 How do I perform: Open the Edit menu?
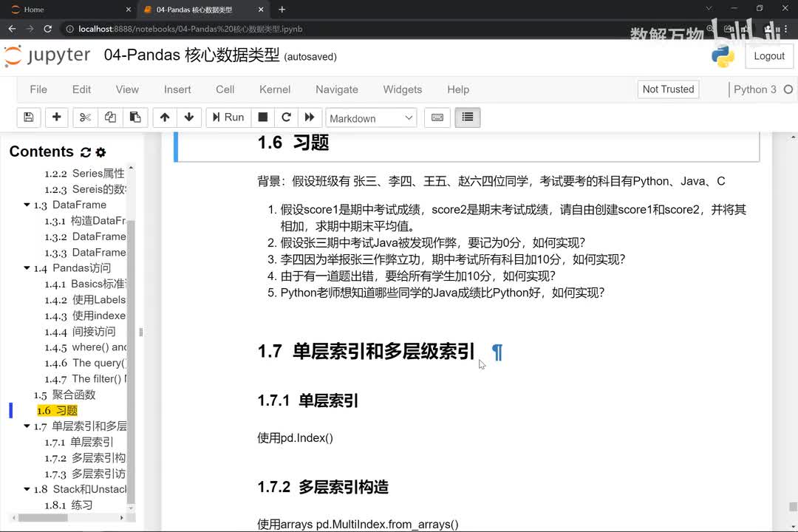tap(81, 89)
